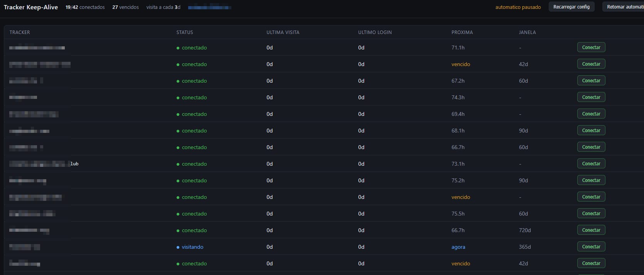Select the TRACKER column header
This screenshot has height=275, width=644.
pyautogui.click(x=20, y=32)
